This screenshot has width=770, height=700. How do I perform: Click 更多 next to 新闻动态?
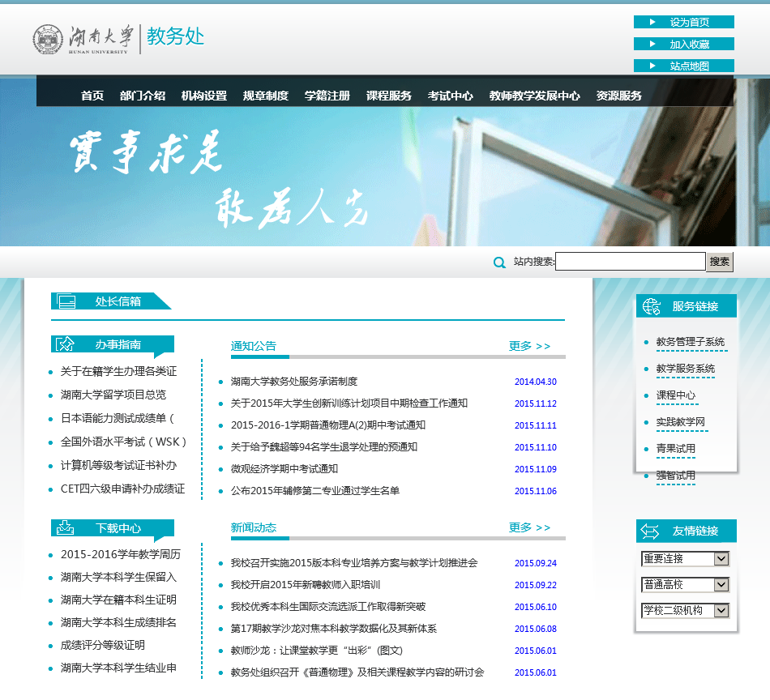(x=529, y=527)
